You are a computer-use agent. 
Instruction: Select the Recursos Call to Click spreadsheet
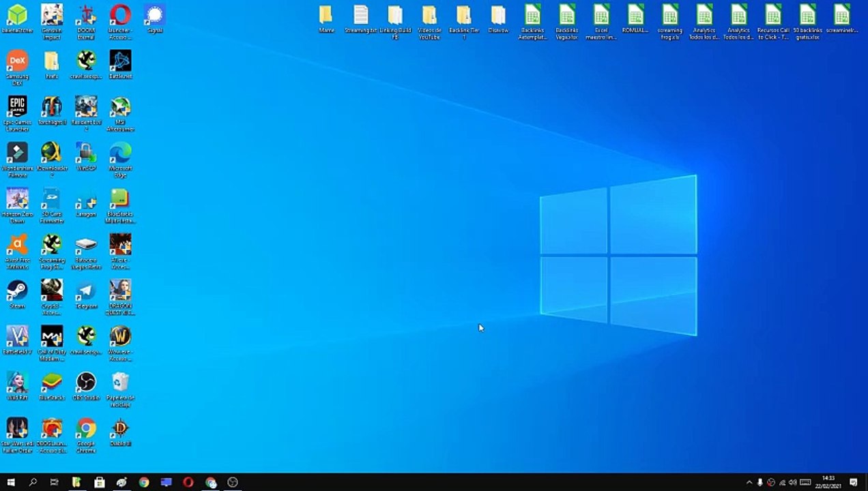pos(773,22)
